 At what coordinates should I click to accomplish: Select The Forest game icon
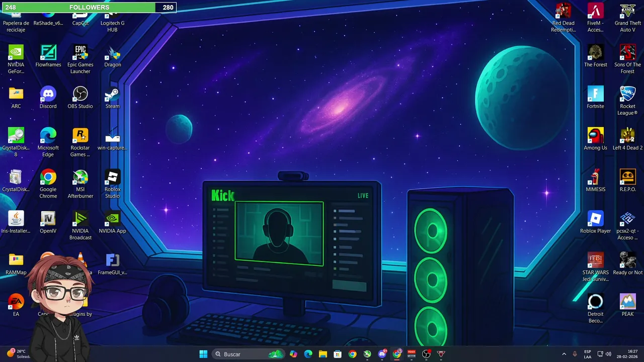point(596,56)
